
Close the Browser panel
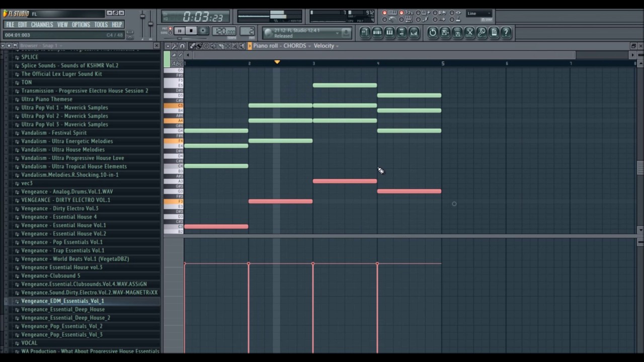(x=156, y=46)
